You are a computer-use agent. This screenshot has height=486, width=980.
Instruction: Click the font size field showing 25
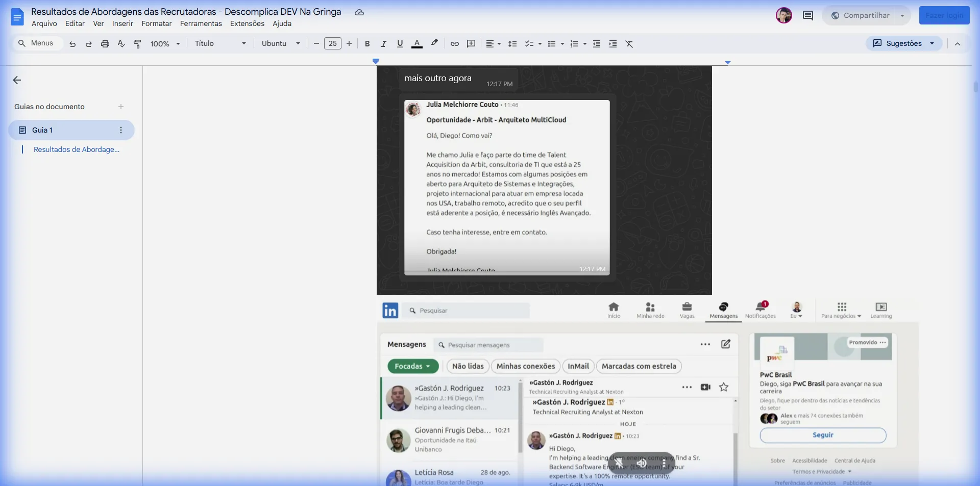[x=333, y=44]
